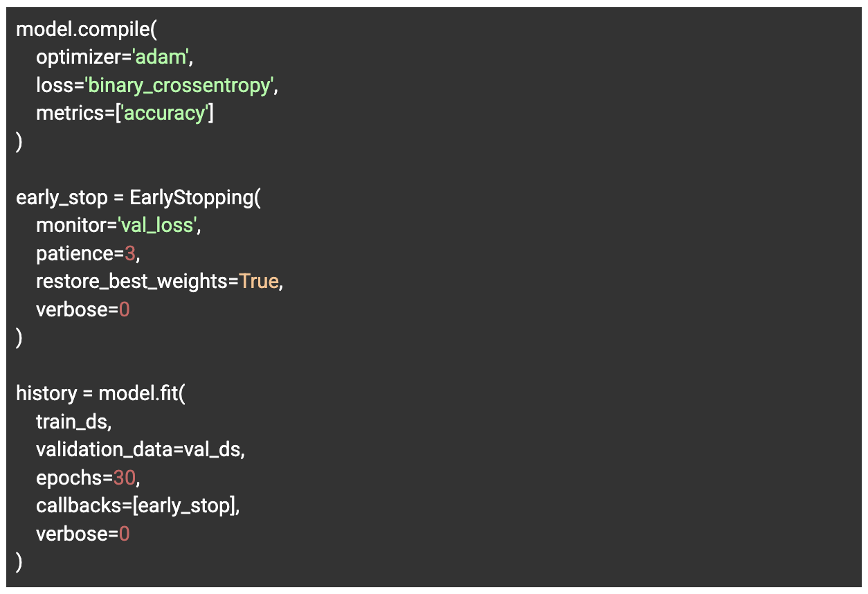The image size is (868, 594).
Task: Click the 'accuracy' metrics string
Action: click(x=165, y=113)
